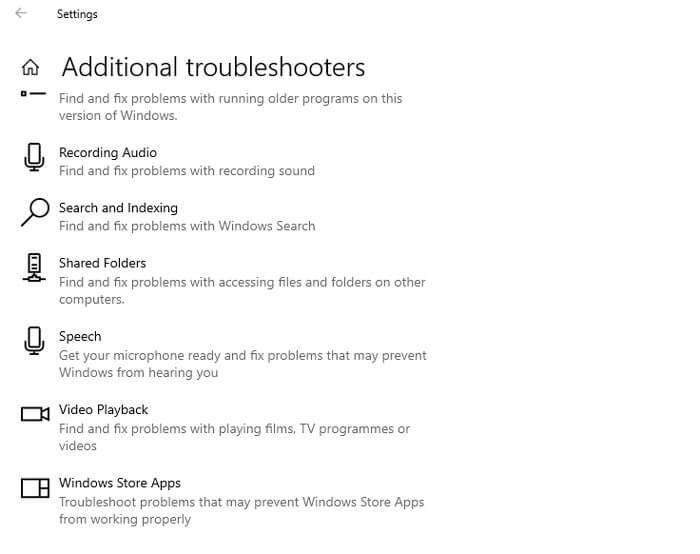Click the Speech microphone icon

pos(34,341)
